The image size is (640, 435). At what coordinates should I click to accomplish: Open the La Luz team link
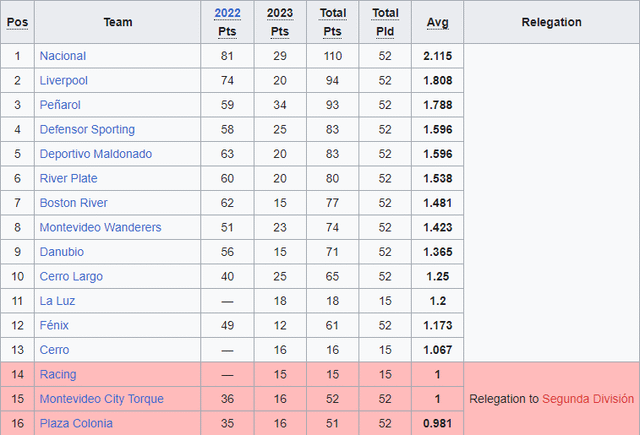coord(57,301)
